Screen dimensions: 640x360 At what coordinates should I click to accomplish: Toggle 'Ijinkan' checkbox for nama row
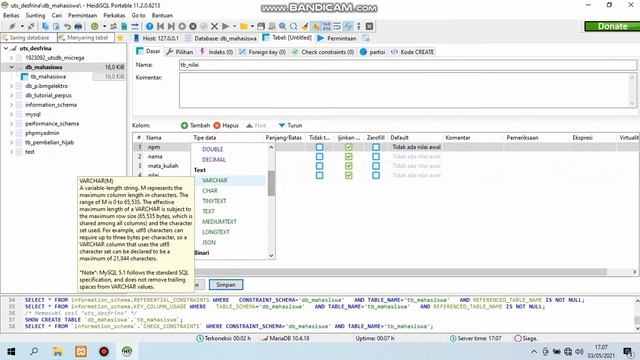349,156
